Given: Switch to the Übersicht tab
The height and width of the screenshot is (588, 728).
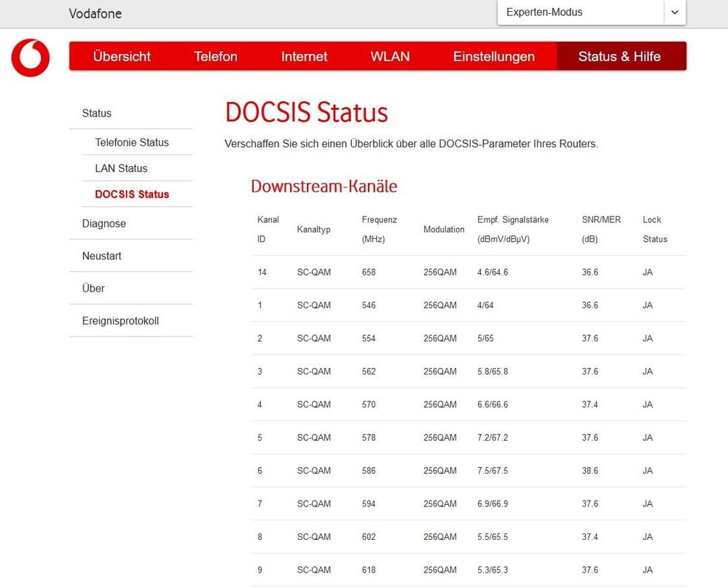Looking at the screenshot, I should click(x=121, y=56).
